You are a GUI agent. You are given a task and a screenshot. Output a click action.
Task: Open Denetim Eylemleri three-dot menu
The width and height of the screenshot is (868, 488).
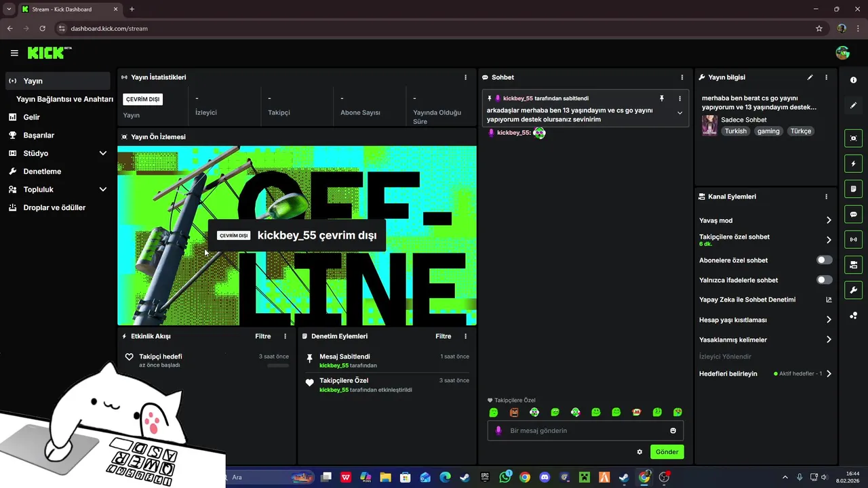pyautogui.click(x=465, y=336)
